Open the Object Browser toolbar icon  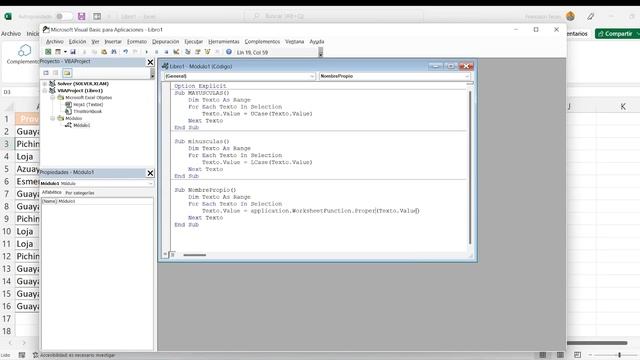[x=207, y=52]
